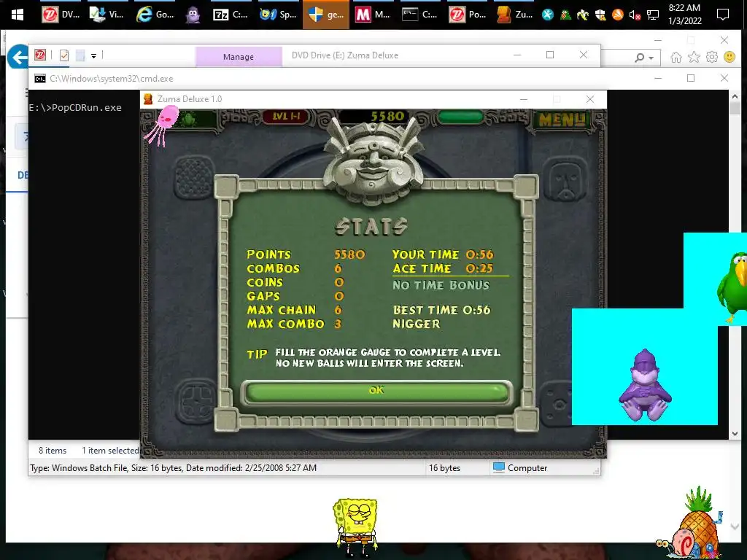Open Internet Explorer Go... taskbar item

(155, 15)
